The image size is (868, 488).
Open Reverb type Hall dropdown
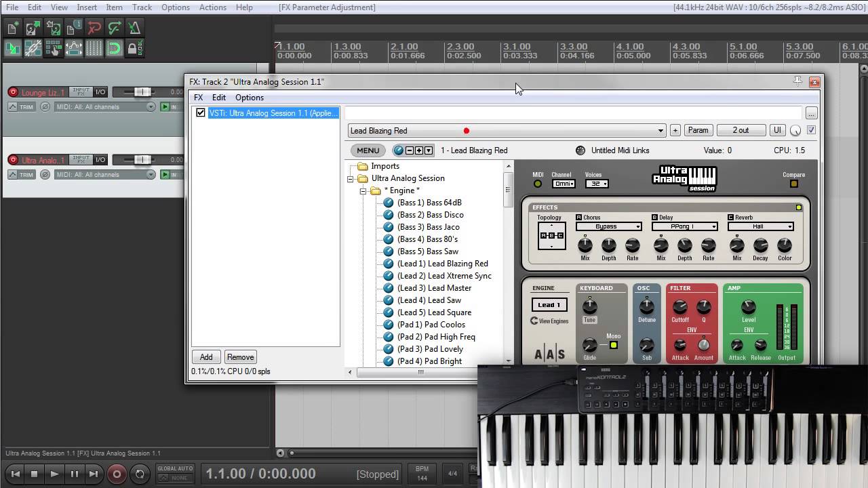coord(760,226)
